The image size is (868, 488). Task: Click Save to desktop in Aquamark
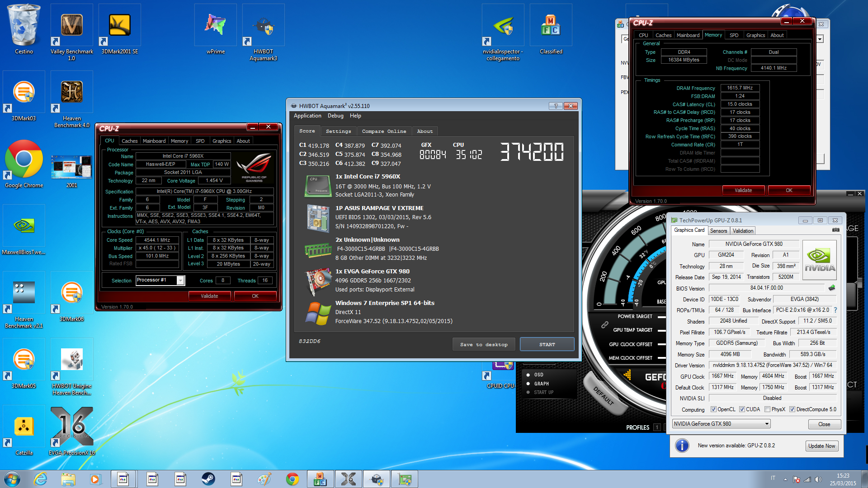(x=484, y=344)
